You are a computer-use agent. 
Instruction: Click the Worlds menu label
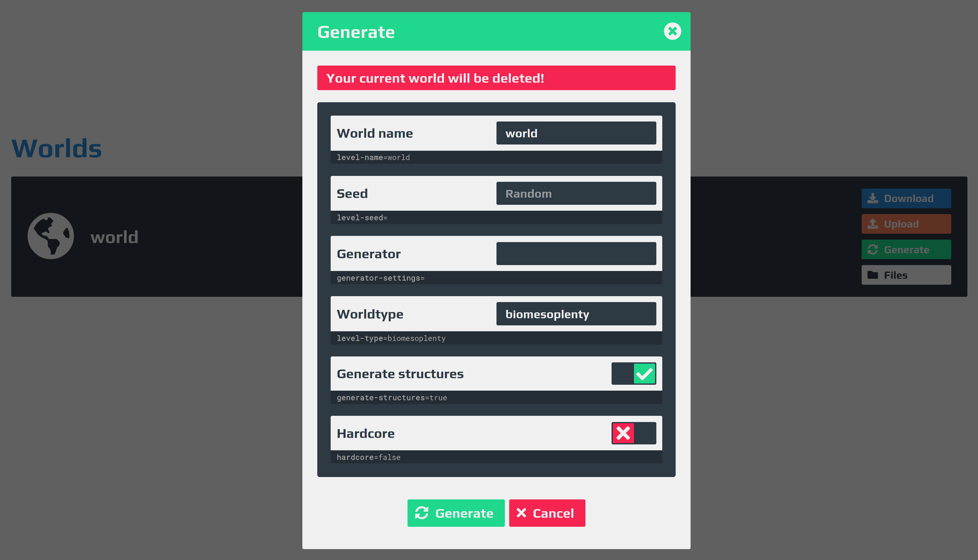[58, 148]
